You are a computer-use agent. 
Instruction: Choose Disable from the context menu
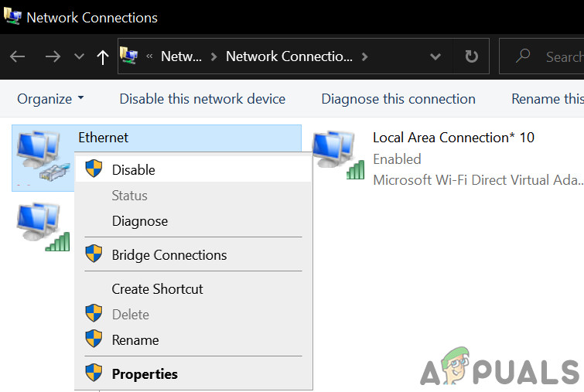[133, 170]
